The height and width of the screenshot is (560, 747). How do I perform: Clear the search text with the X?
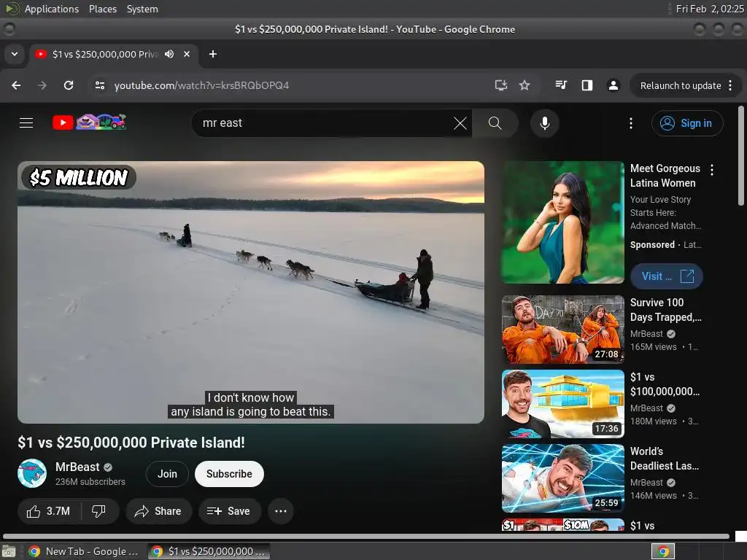[x=460, y=123]
